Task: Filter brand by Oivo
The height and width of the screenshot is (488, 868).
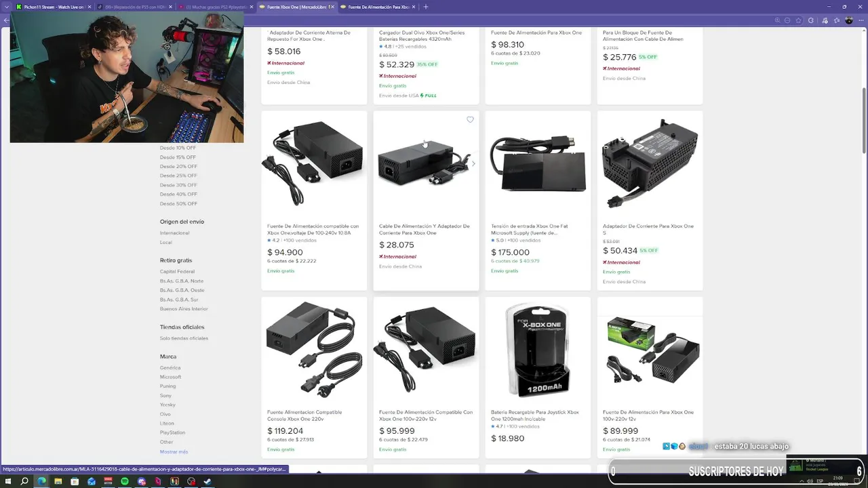Action: tap(165, 414)
